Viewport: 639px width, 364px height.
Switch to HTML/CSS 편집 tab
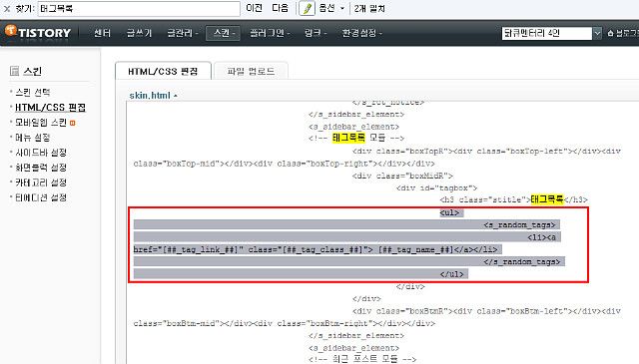click(163, 71)
